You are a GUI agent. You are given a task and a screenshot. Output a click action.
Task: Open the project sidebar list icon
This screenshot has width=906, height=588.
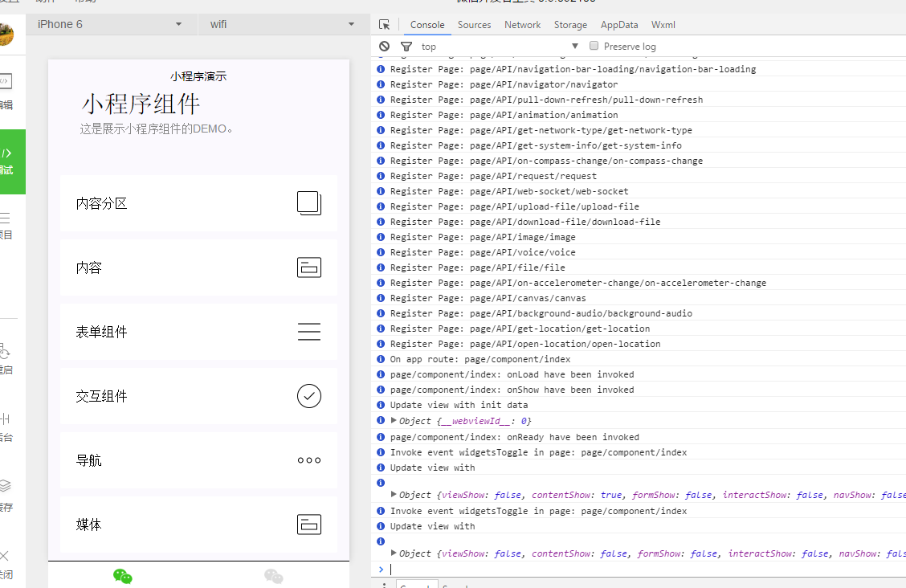pyautogui.click(x=5, y=218)
